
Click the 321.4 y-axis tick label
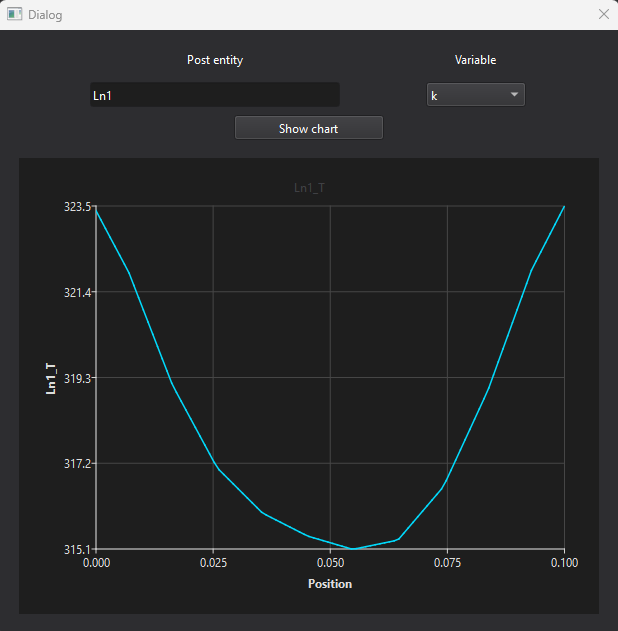coord(77,292)
